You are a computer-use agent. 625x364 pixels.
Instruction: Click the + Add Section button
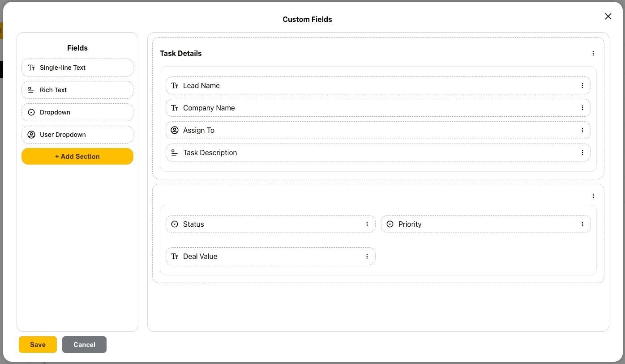point(77,157)
